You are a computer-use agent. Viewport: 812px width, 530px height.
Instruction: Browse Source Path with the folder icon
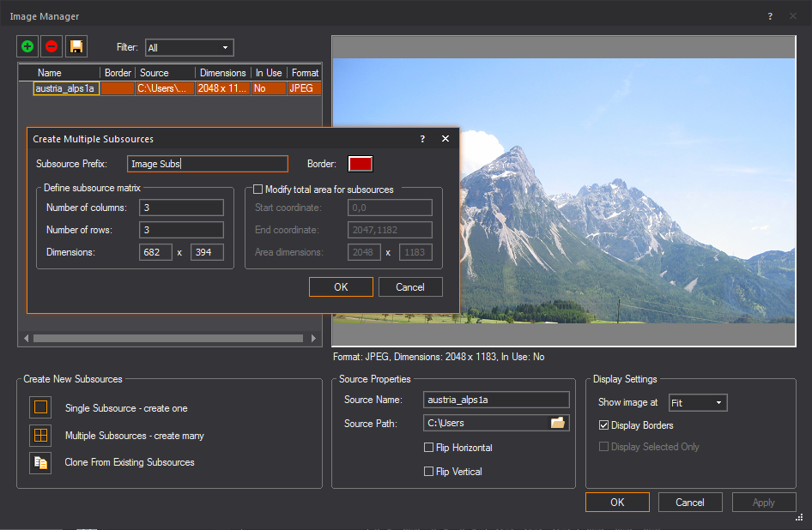click(x=558, y=423)
